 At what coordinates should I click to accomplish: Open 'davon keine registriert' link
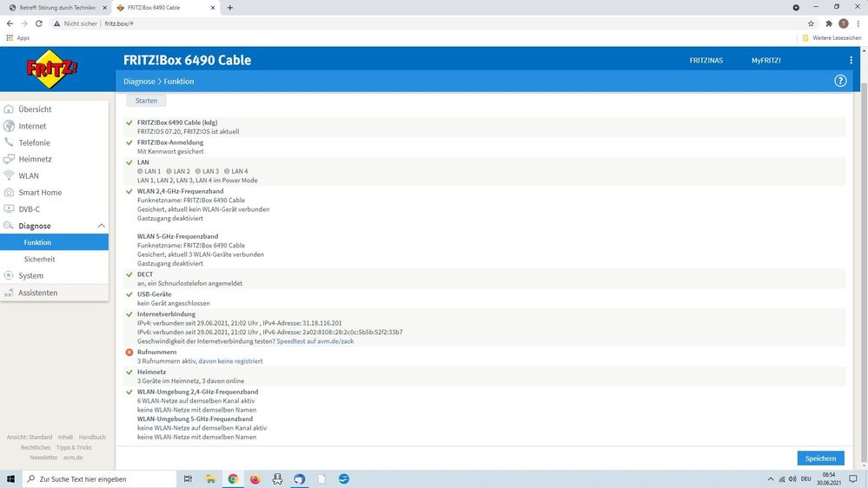(x=230, y=360)
